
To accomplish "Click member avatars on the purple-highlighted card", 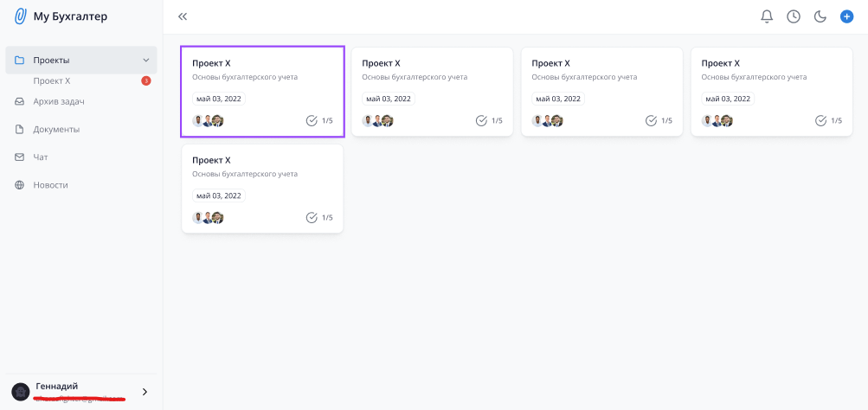I will click(209, 120).
